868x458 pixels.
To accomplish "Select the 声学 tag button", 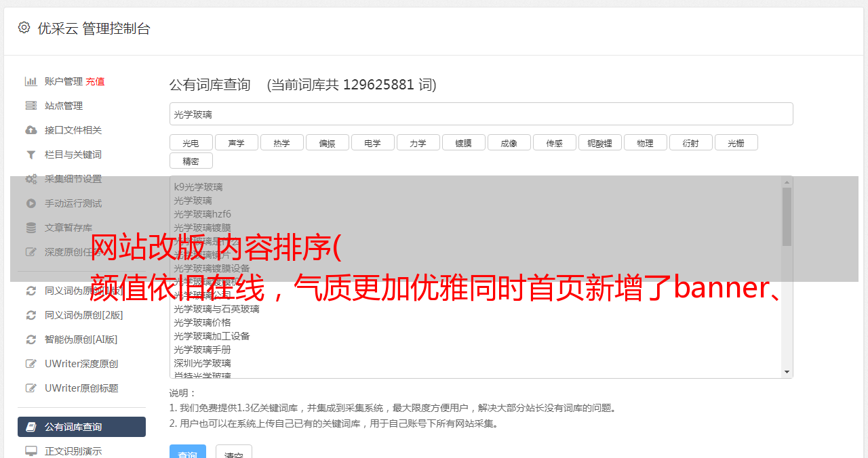I will click(x=237, y=143).
